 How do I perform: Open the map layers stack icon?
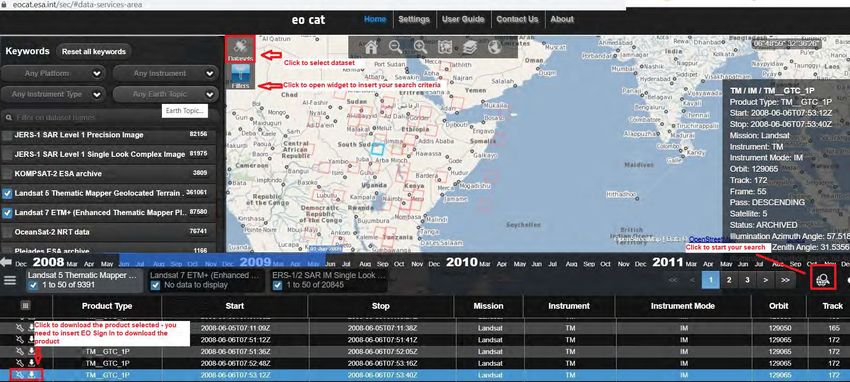(x=469, y=47)
